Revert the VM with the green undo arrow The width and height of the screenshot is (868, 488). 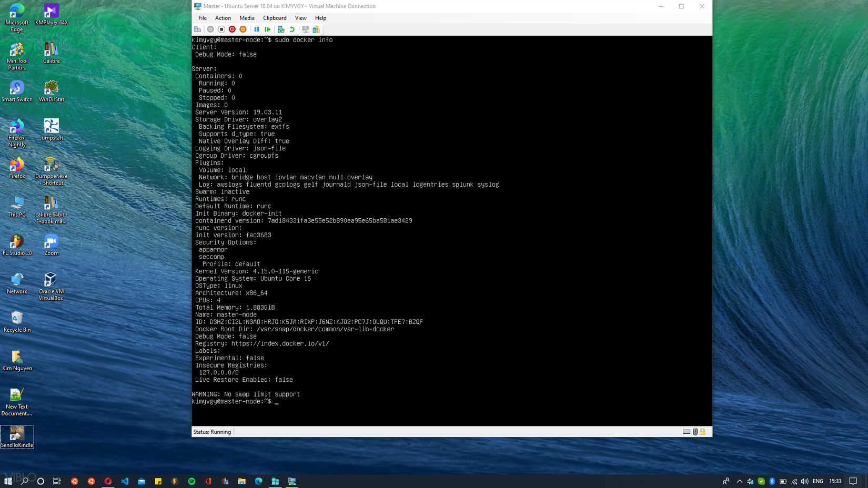[292, 29]
